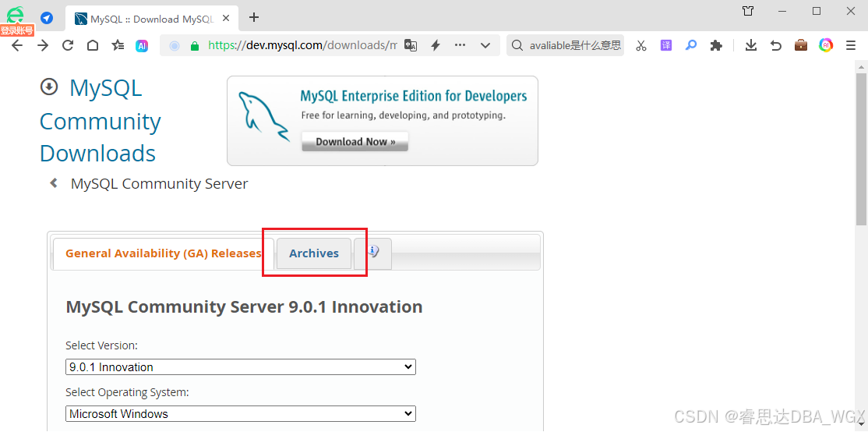Click the back chevron beside MySQL Community Server
868x432 pixels.
[54, 182]
